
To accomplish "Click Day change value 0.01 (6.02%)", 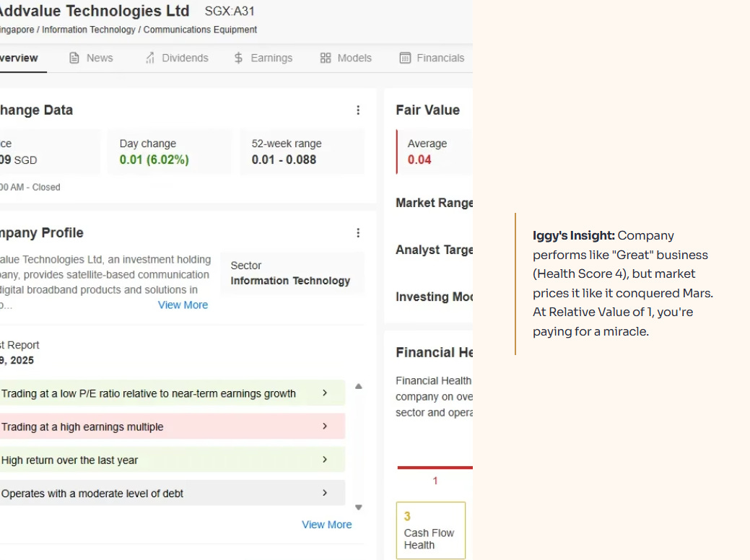I will pos(154,159).
